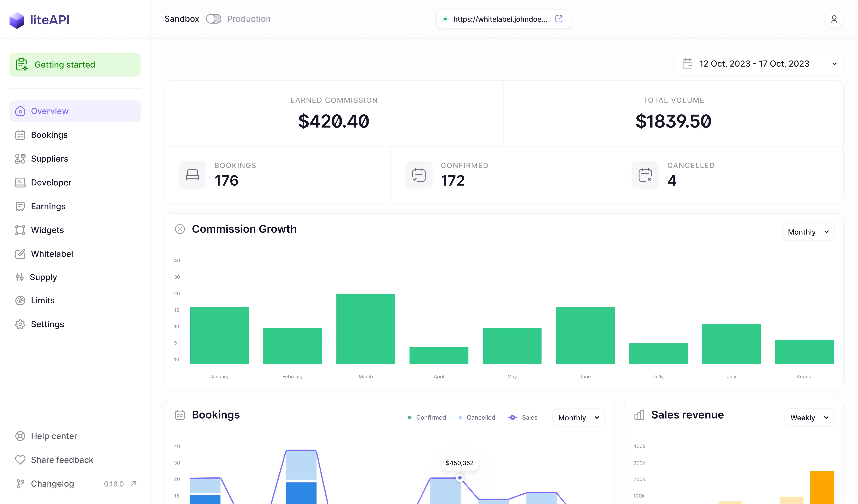The height and width of the screenshot is (504, 858).
Task: Click the user account avatar icon
Action: (x=834, y=19)
